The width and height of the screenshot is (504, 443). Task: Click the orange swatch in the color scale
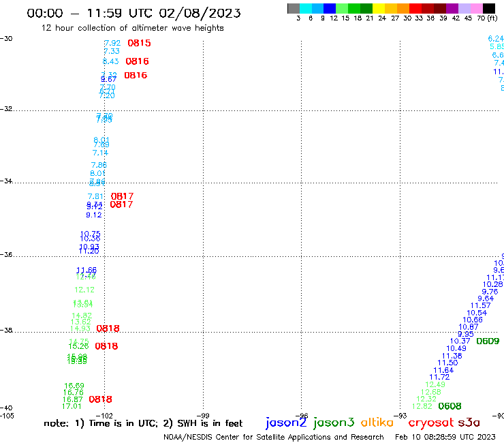pos(403,8)
